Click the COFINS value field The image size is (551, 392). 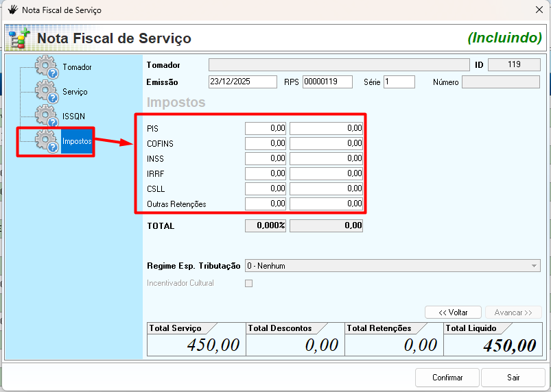click(x=326, y=143)
